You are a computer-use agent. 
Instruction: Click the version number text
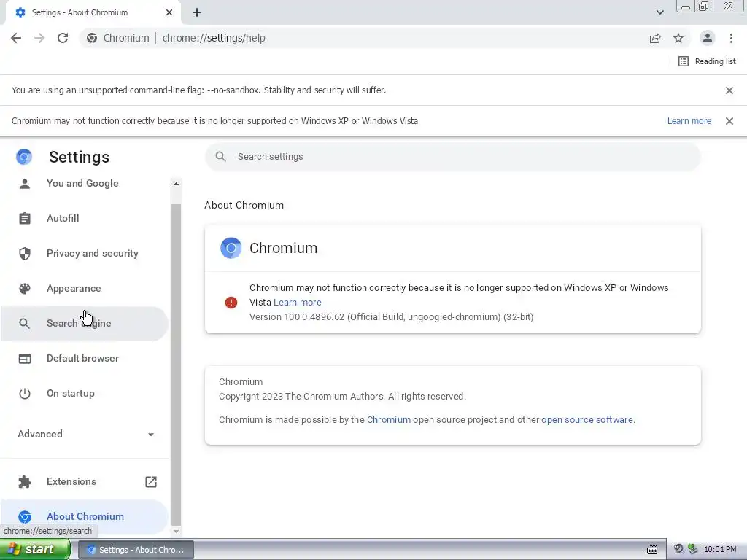[x=391, y=317]
